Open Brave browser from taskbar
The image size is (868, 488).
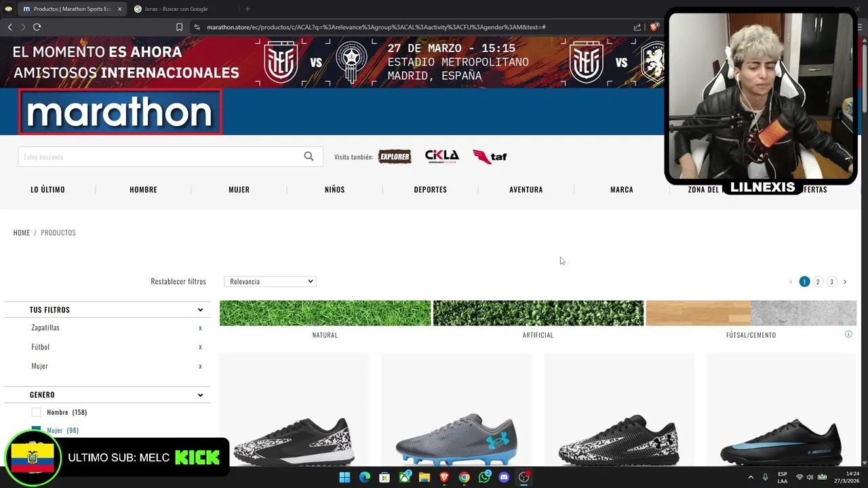444,477
